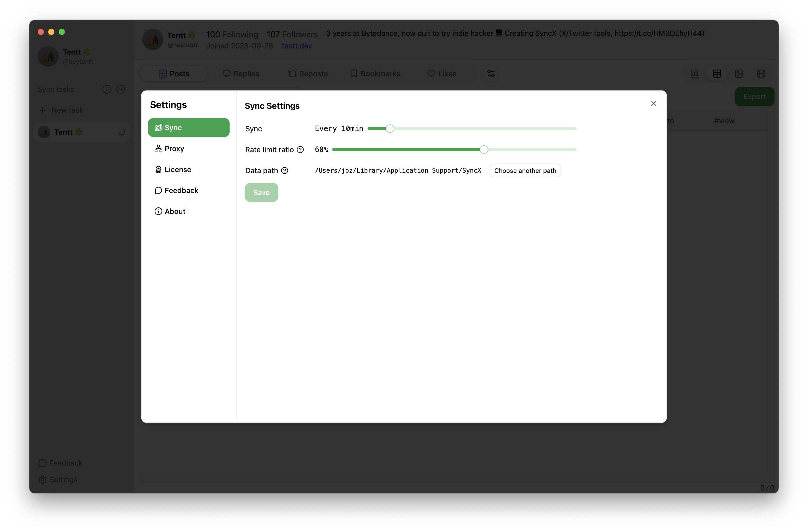Switch to the Posts tab
Image resolution: width=808 pixels, height=532 pixels.
coord(174,73)
